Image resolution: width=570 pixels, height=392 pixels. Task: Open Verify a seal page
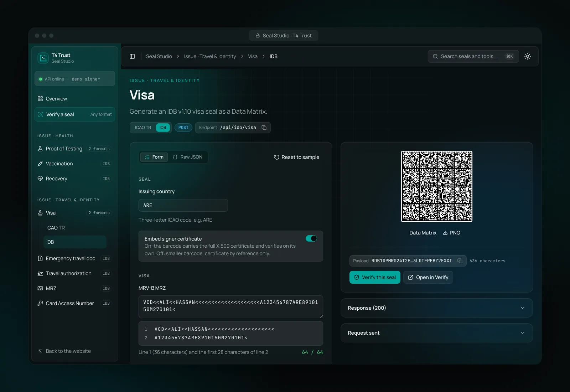tap(75, 114)
